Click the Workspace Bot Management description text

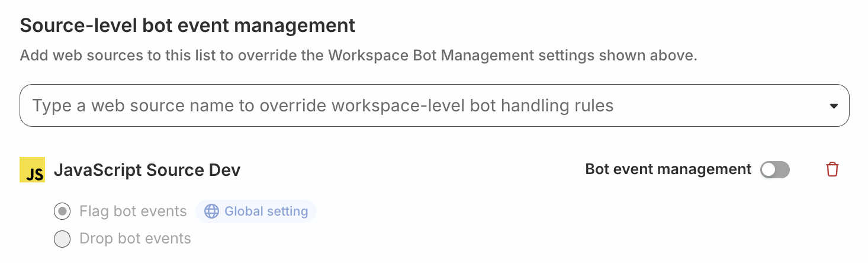pyautogui.click(x=359, y=56)
